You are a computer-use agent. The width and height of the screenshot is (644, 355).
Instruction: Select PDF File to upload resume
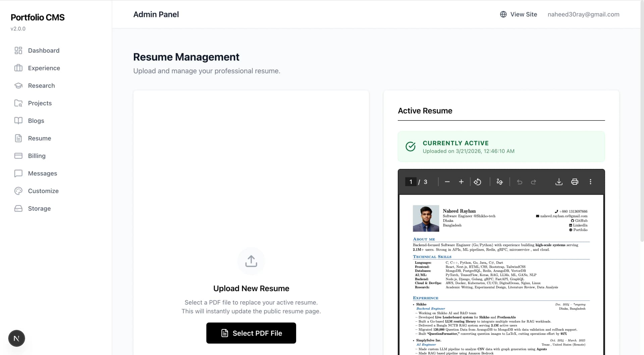[251, 333]
